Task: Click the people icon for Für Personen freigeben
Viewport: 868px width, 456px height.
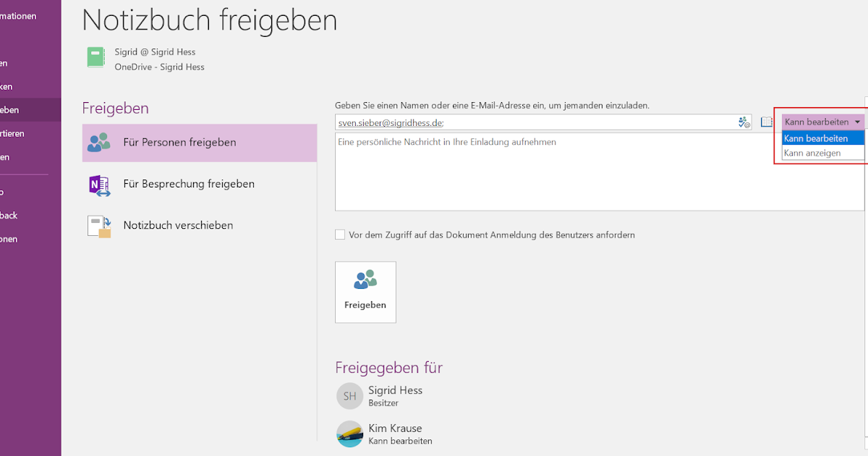Action: [x=98, y=143]
